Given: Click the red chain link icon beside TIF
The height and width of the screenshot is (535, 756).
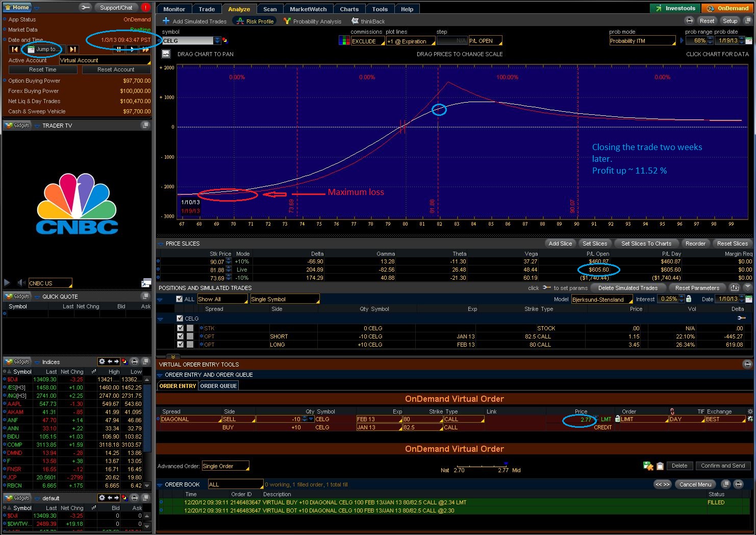Looking at the screenshot, I should 672,411.
